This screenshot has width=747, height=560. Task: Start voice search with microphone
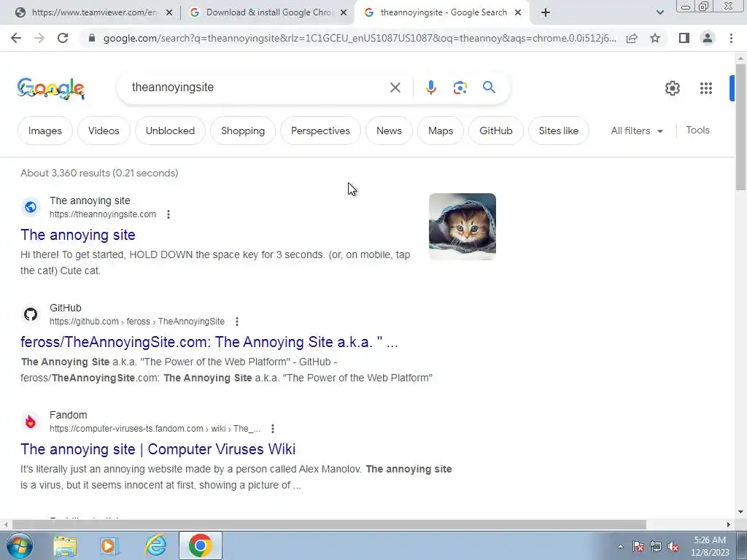(x=430, y=87)
